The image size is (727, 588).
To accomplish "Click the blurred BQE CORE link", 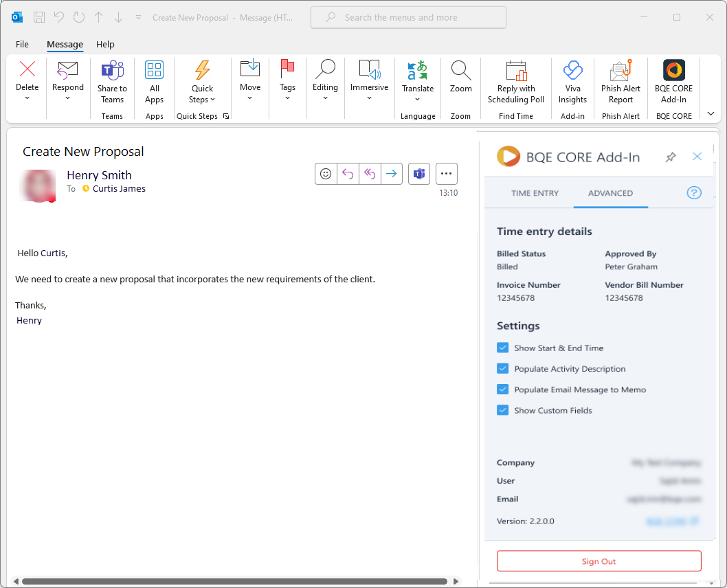I will click(672, 521).
